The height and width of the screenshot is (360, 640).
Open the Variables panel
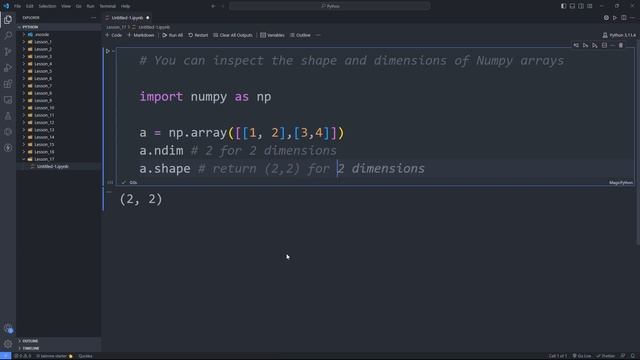(x=273, y=35)
